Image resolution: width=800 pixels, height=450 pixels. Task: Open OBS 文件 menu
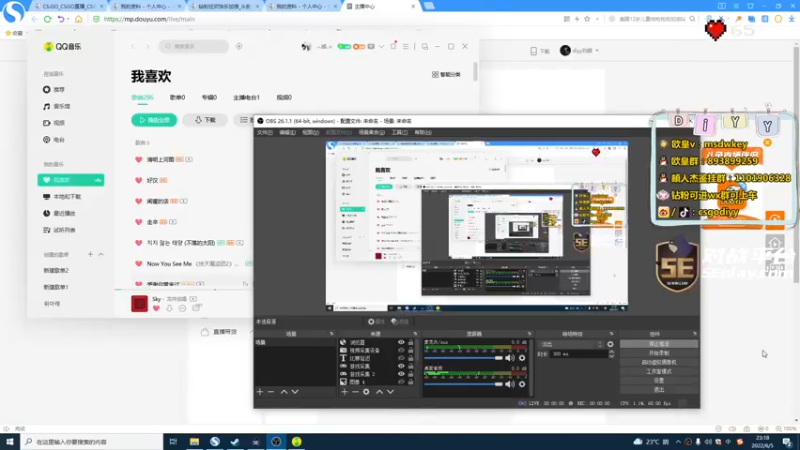264,133
